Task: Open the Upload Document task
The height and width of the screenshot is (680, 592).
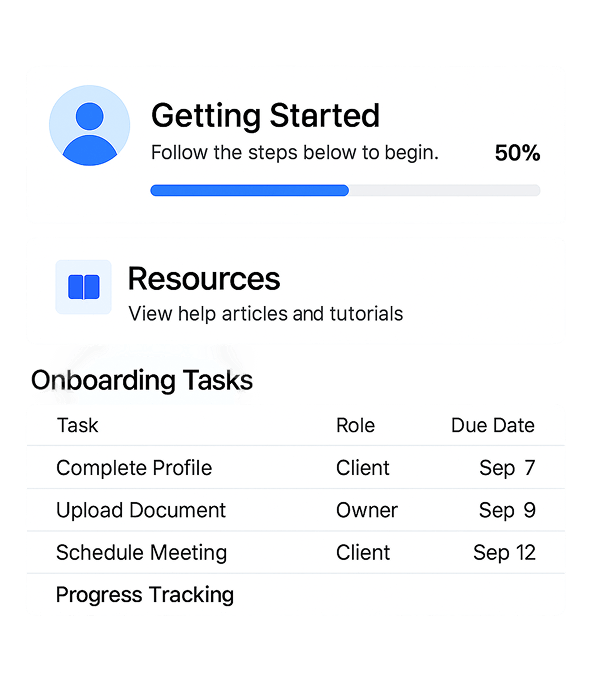Action: (x=141, y=510)
